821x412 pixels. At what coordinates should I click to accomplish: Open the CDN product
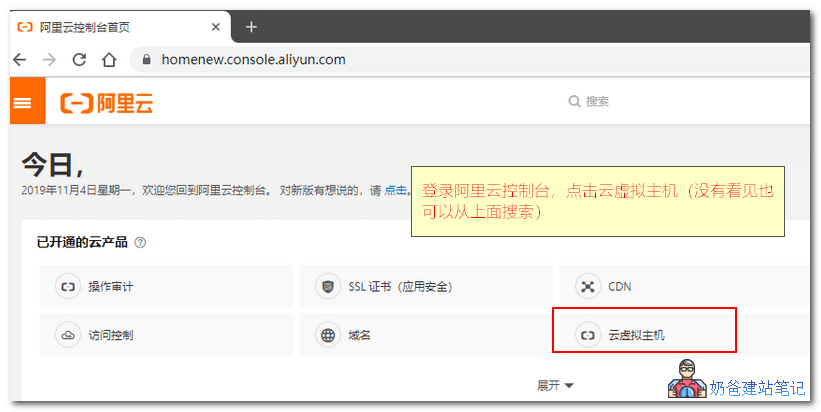[x=685, y=286]
